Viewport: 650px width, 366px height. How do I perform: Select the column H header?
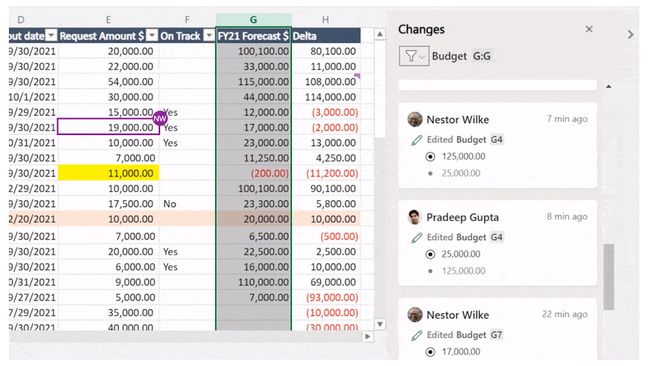[x=325, y=19]
